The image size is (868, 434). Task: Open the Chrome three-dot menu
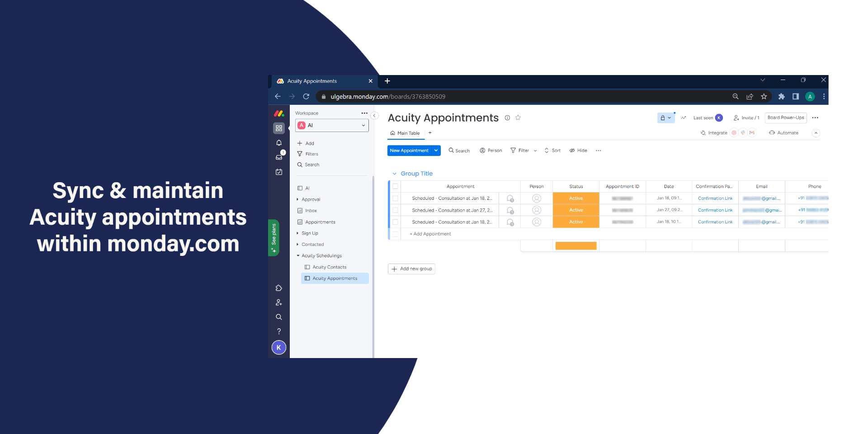(824, 96)
